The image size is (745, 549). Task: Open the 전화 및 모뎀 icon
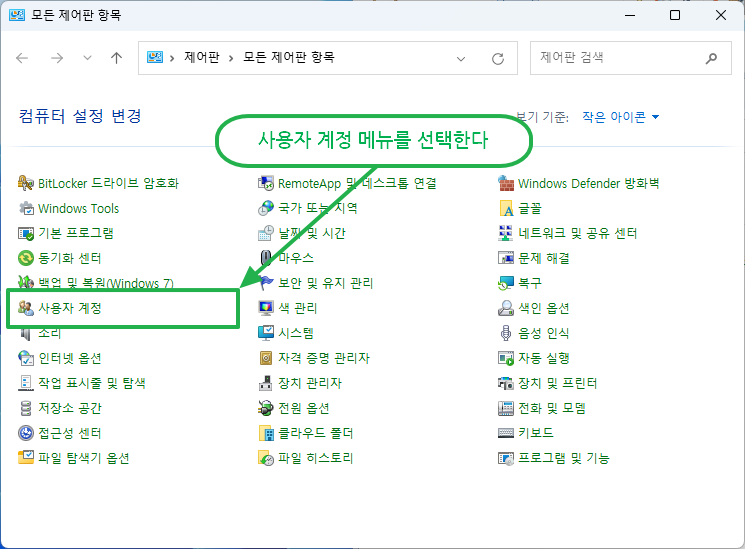506,408
